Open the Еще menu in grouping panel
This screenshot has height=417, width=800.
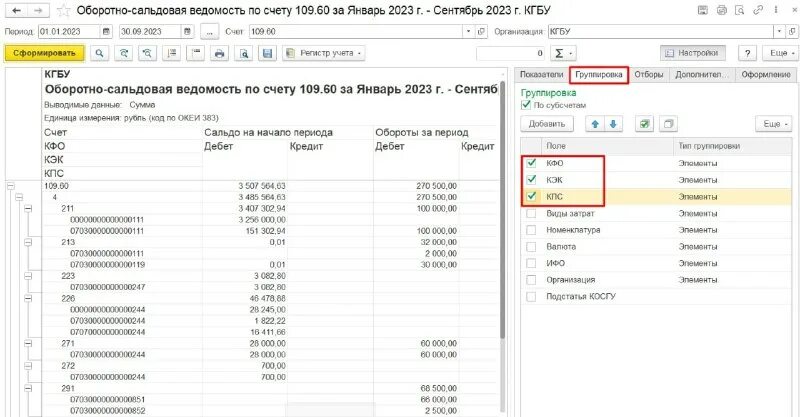774,124
